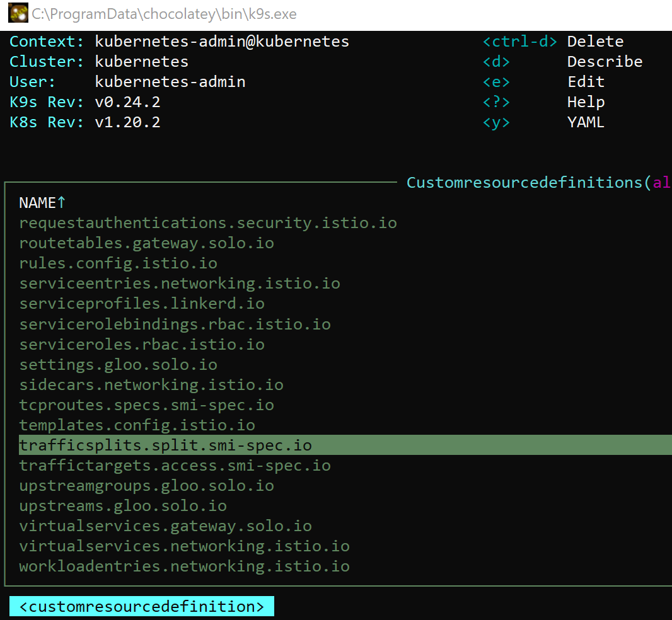Select the rules.config.istio.io row
The image size is (672, 620).
118,263
